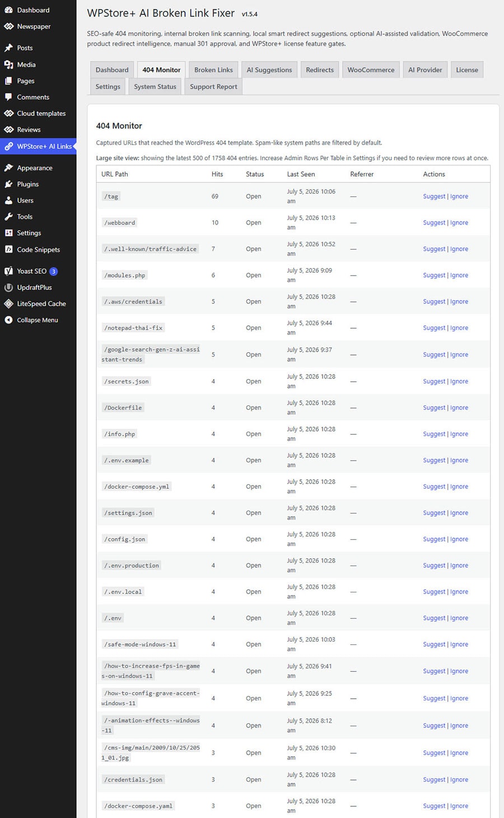Click the Yoast SEO notification badge 3
This screenshot has height=818, width=504.
[54, 271]
